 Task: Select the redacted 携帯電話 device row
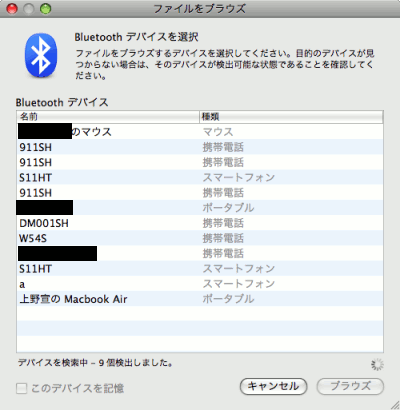(200, 253)
